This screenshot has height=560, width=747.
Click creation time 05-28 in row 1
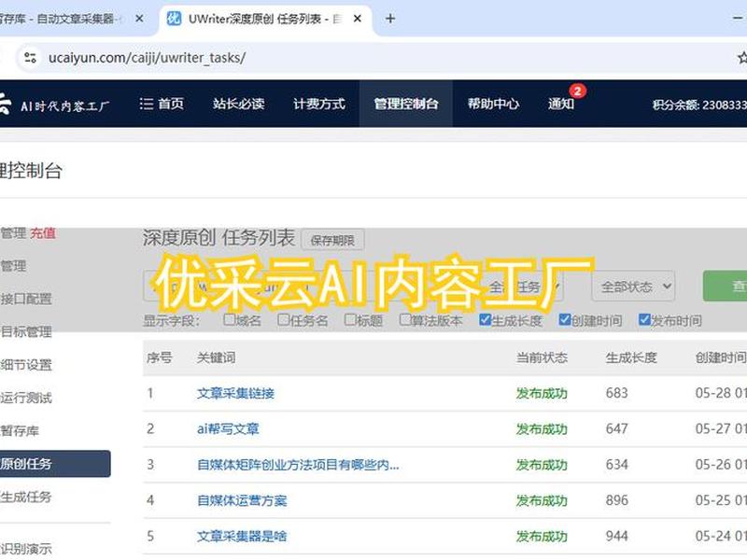click(x=721, y=393)
